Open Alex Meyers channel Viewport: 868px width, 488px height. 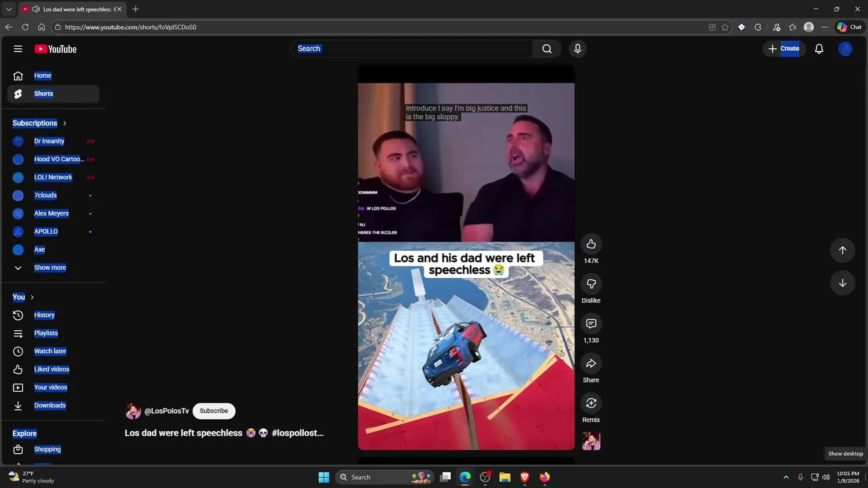(x=53, y=213)
